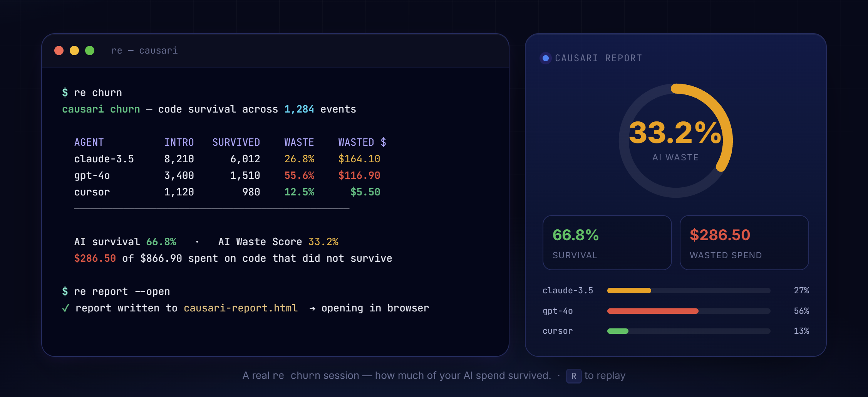Click the 6,012 survived value
The width and height of the screenshot is (868, 397).
(245, 159)
